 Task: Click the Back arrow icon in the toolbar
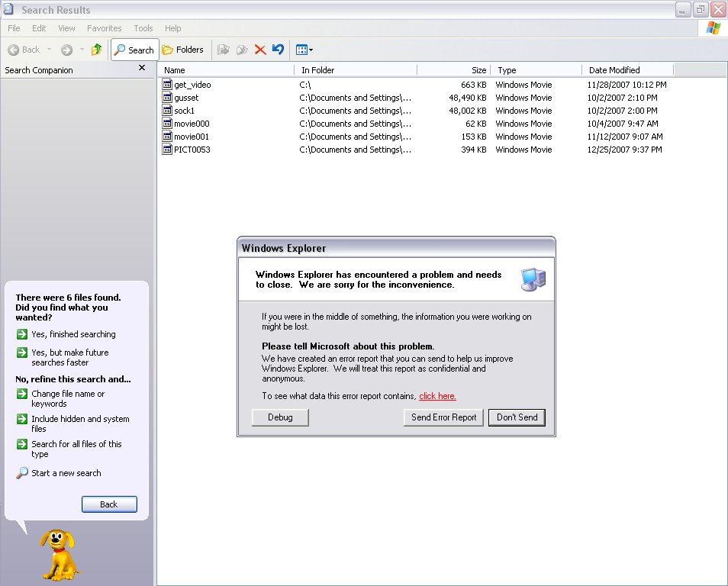click(x=14, y=50)
